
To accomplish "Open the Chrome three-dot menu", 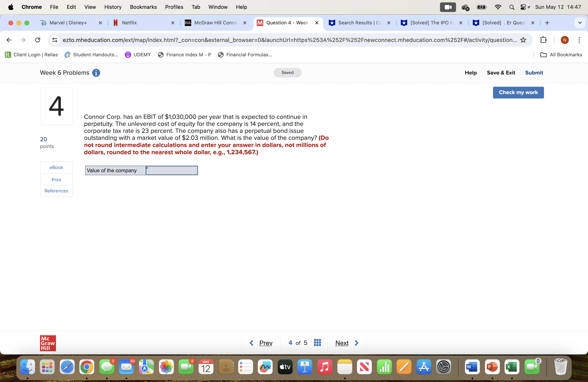I will point(579,40).
